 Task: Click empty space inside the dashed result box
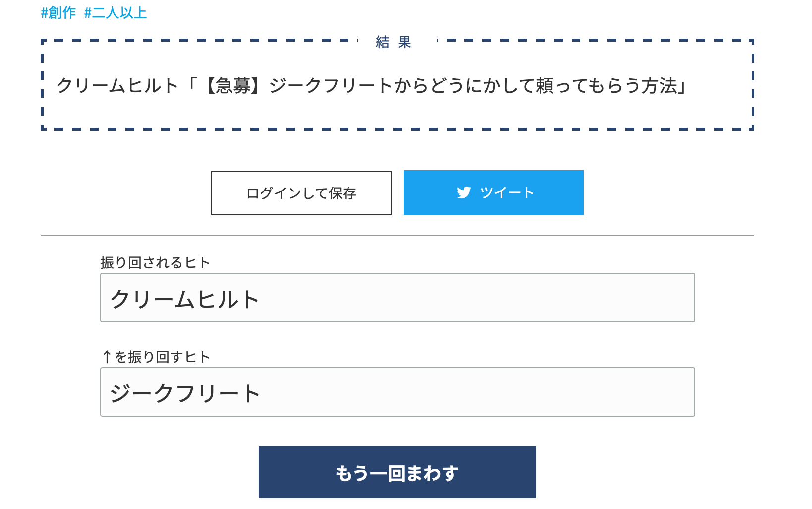397,112
